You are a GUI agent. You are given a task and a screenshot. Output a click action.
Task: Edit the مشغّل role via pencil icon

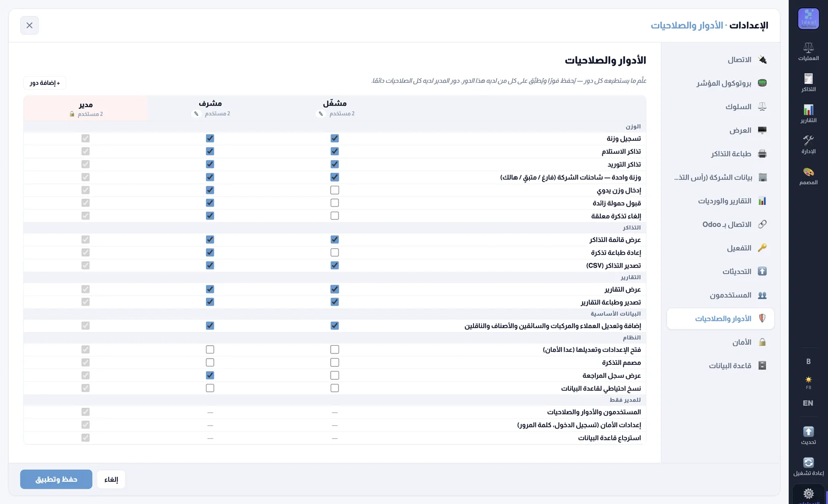[x=321, y=114]
